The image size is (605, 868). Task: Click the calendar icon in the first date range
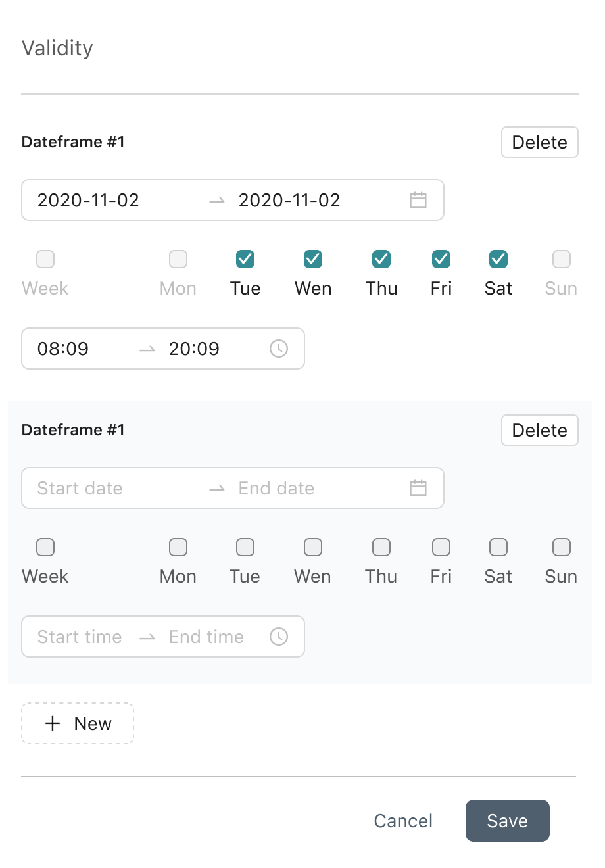tap(418, 200)
